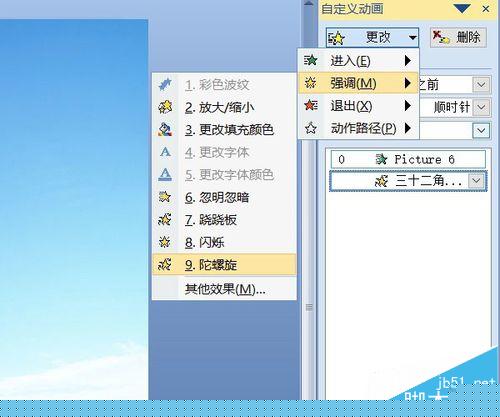Click the yellow 强调 star icon

(x=311, y=82)
